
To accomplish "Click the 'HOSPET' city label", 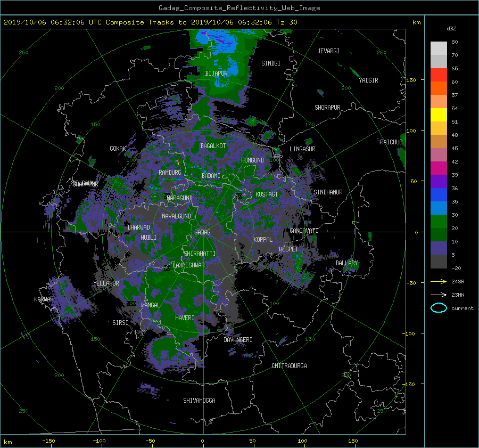I will pos(288,249).
